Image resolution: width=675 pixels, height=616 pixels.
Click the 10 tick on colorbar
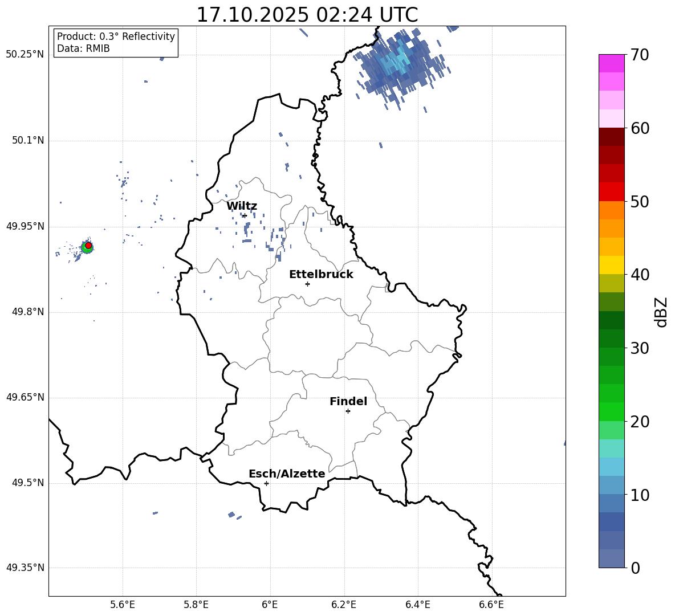[x=640, y=495]
